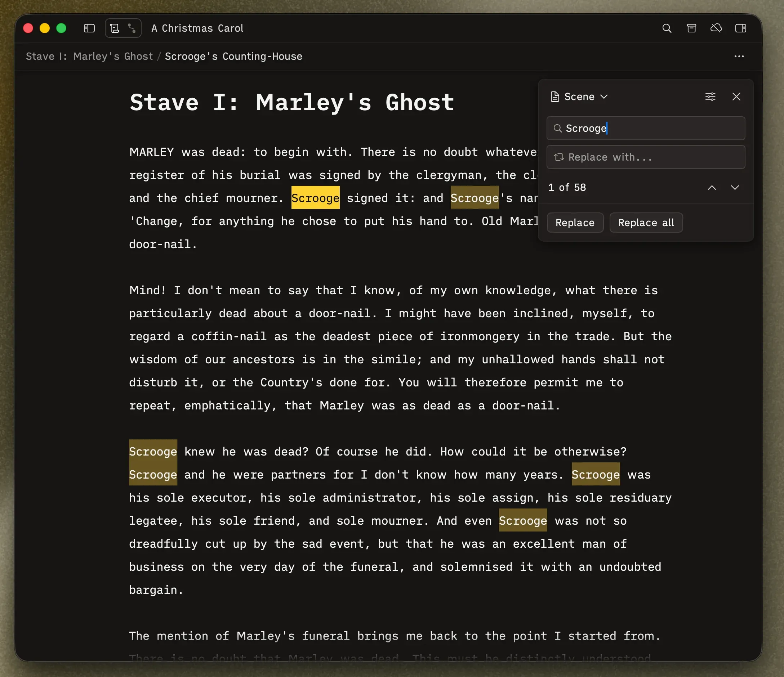Click the word MARLEY starting the first paragraph
This screenshot has height=677, width=784.
152,152
